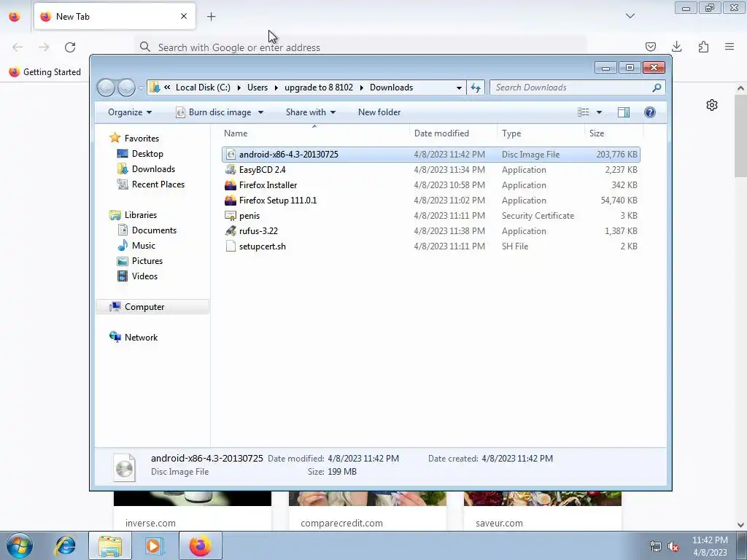Open the saveur.com story card

tap(543, 510)
